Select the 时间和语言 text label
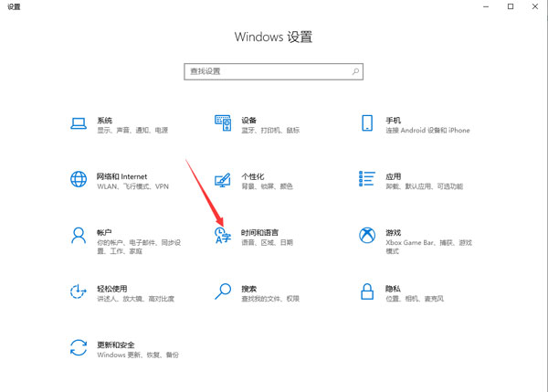Image resolution: width=548 pixels, height=392 pixels. pos(261,232)
